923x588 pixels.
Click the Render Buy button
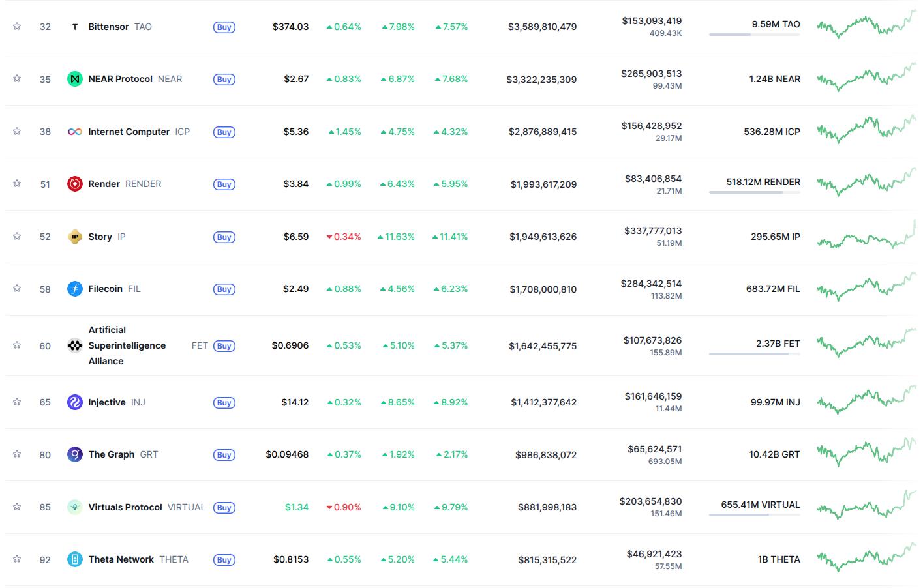[224, 184]
